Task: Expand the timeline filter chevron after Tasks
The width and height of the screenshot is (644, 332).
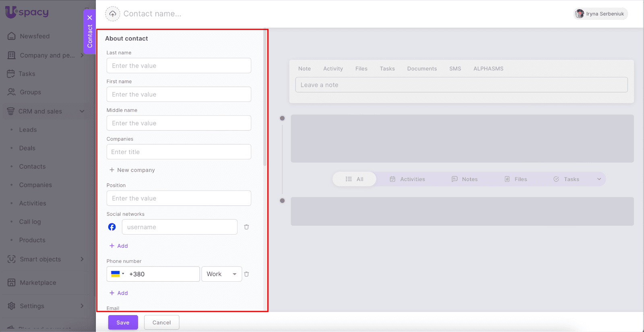Action: tap(599, 179)
